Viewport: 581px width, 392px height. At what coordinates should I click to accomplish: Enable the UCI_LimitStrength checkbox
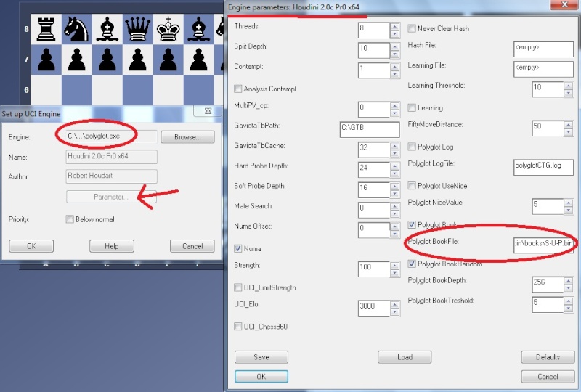pos(238,287)
